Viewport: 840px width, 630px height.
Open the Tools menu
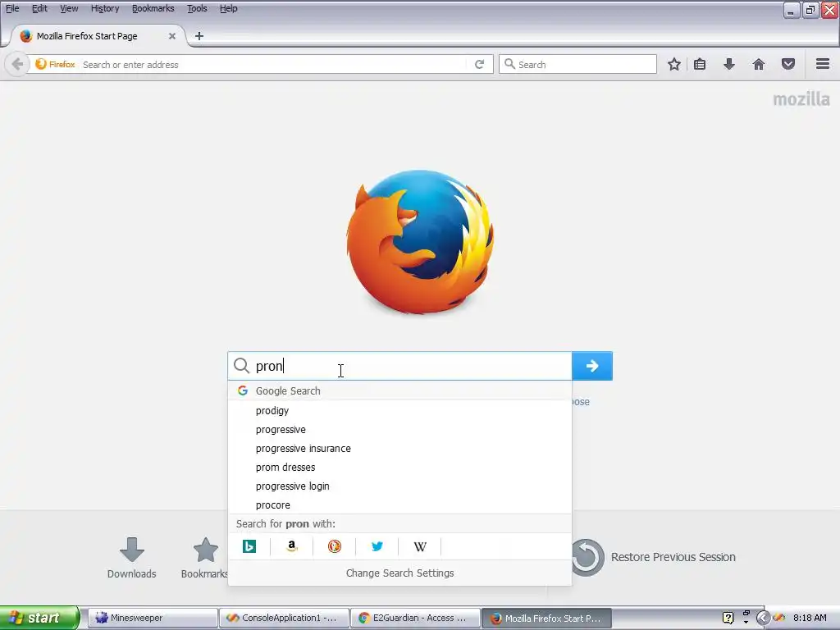[x=197, y=8]
